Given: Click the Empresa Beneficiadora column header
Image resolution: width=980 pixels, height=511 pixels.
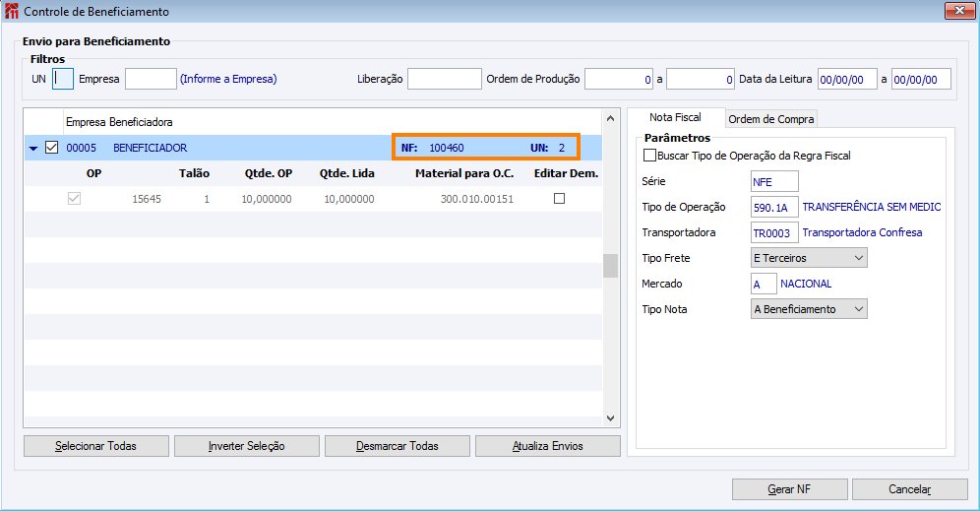Looking at the screenshot, I should click(x=119, y=122).
